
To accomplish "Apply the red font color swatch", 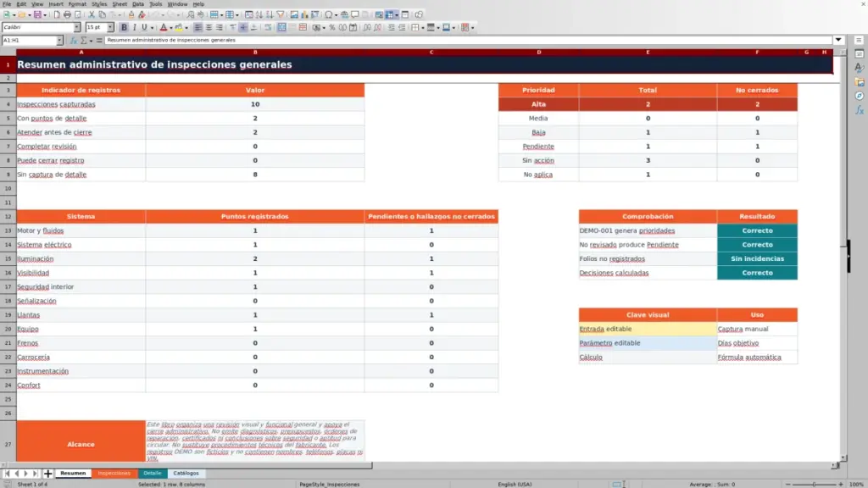I will click(164, 28).
